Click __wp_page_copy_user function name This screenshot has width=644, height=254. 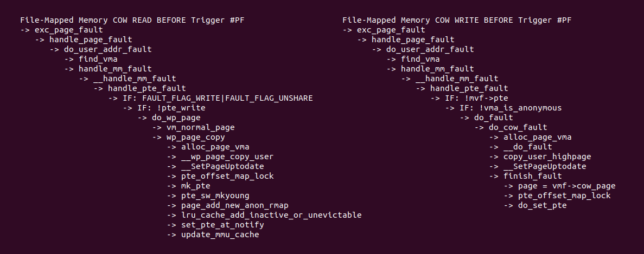click(x=227, y=157)
